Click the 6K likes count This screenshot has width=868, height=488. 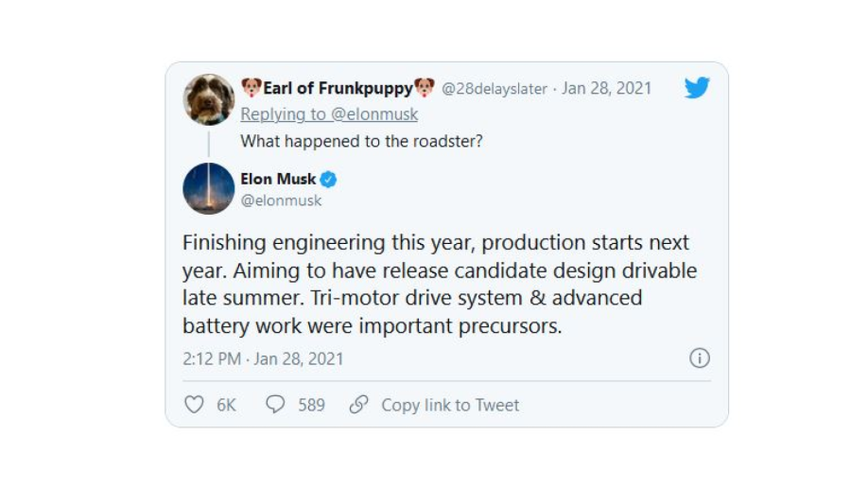226,405
